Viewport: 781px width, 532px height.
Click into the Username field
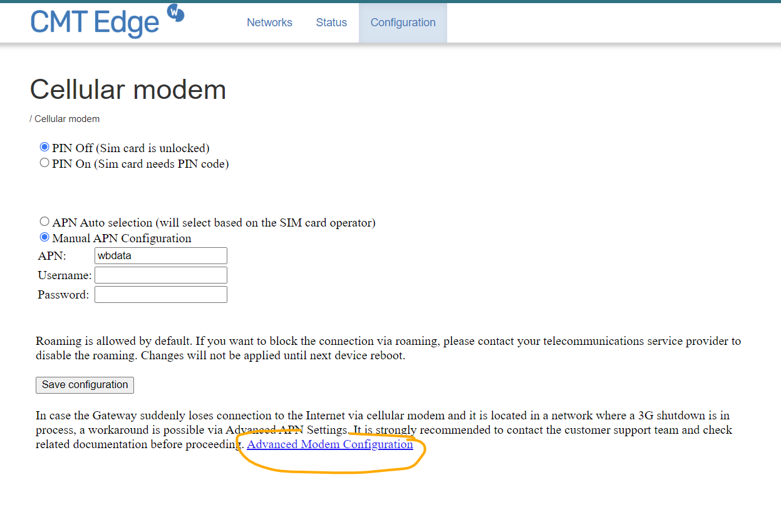tap(161, 275)
